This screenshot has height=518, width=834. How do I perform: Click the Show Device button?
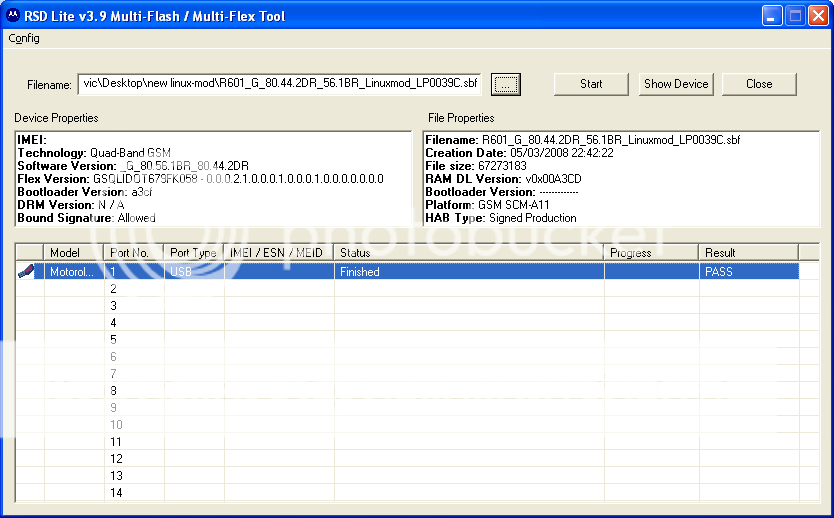coord(676,84)
